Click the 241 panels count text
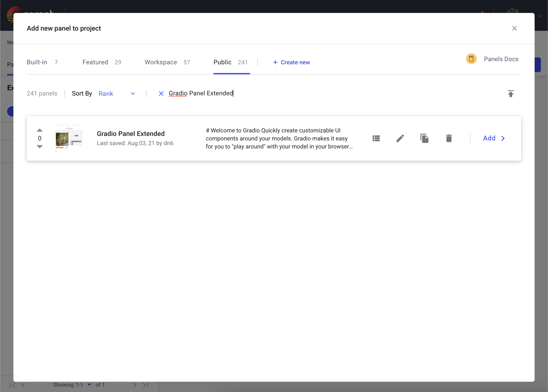The height and width of the screenshot is (392, 548). 42,94
